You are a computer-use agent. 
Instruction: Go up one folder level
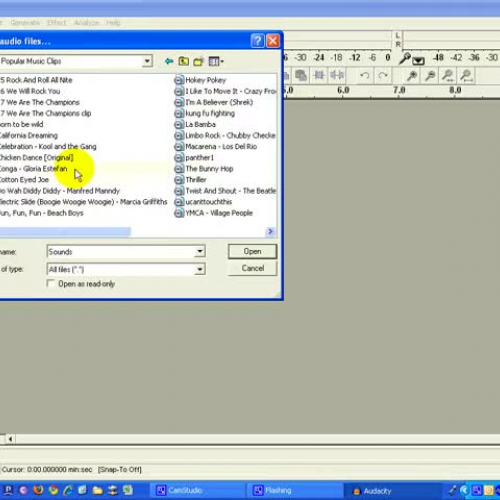coord(184,61)
